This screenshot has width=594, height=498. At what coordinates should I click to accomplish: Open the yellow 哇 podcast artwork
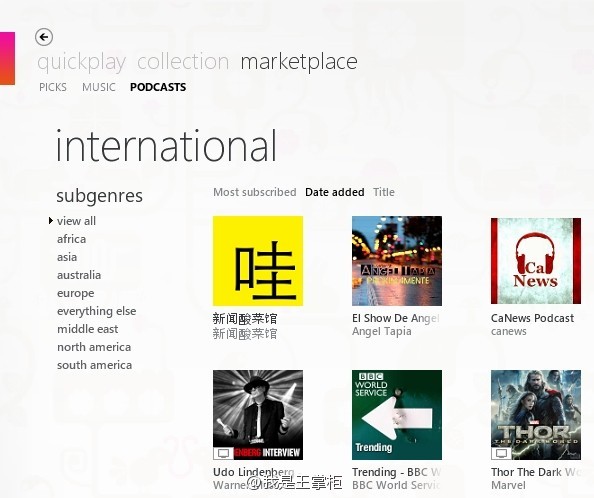click(x=258, y=261)
